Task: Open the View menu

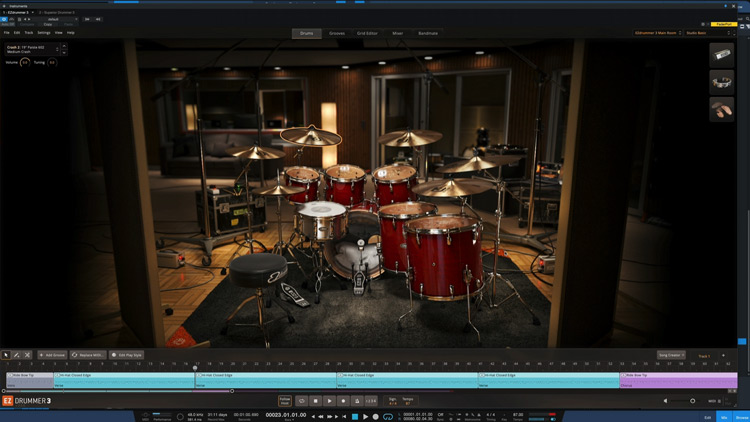Action: [x=58, y=33]
